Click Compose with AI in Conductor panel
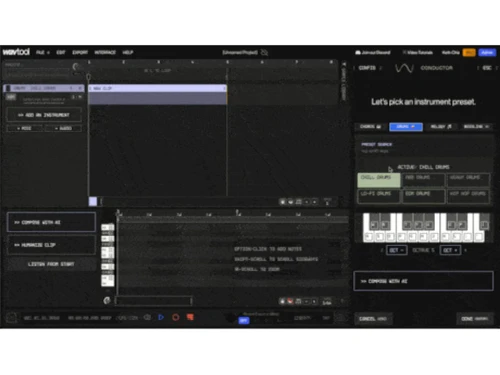Image resolution: width=500 pixels, height=375 pixels. click(x=423, y=281)
